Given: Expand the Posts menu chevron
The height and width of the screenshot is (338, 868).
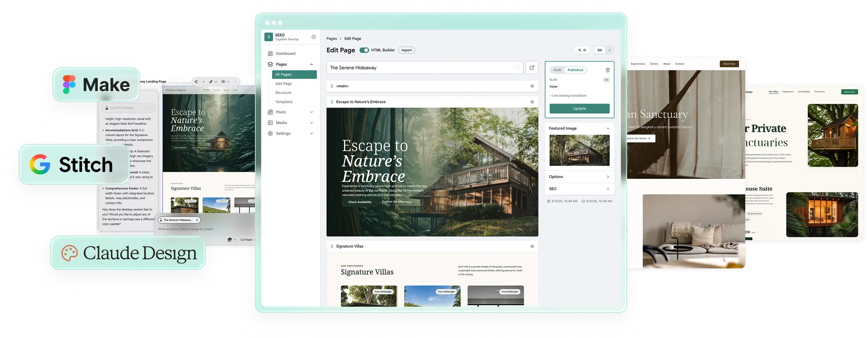Looking at the screenshot, I should (x=312, y=112).
